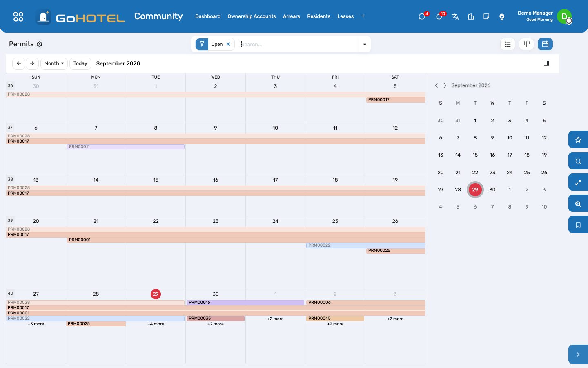The image size is (588, 368).
Task: Click the building company icon in header
Action: point(471,16)
